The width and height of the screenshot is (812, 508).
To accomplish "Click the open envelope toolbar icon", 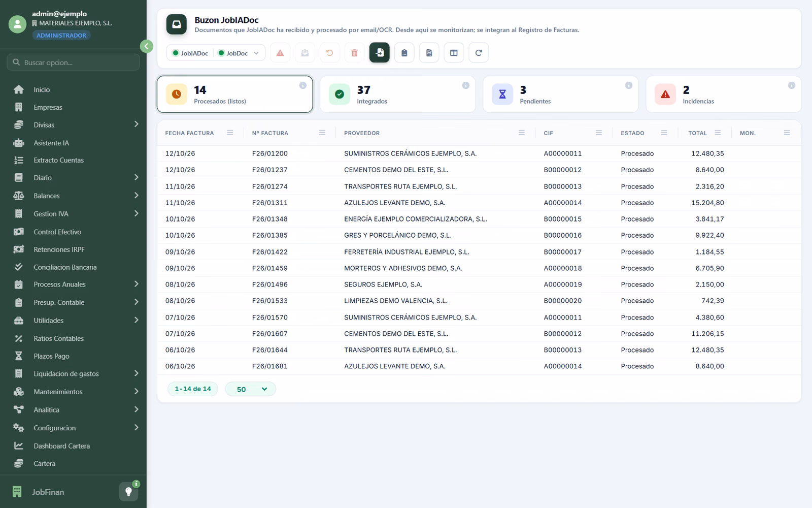I will (x=305, y=53).
